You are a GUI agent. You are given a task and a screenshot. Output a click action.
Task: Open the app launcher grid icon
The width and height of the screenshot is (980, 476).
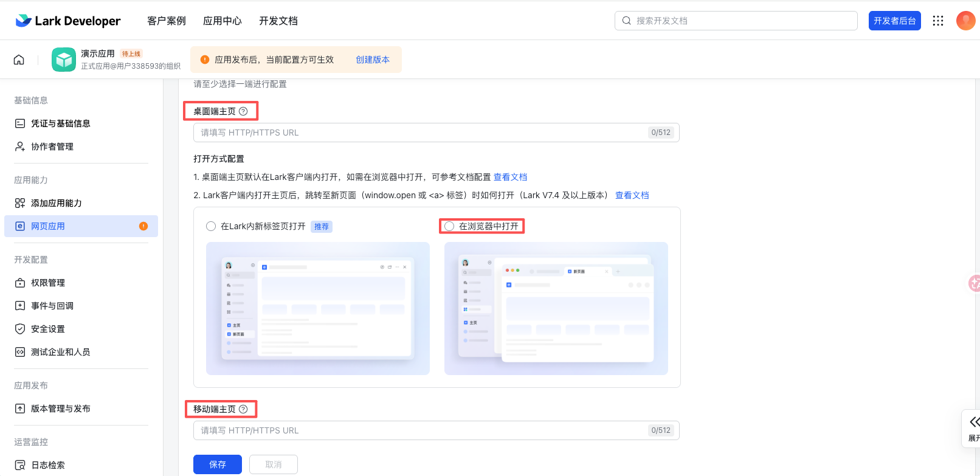click(x=938, y=21)
